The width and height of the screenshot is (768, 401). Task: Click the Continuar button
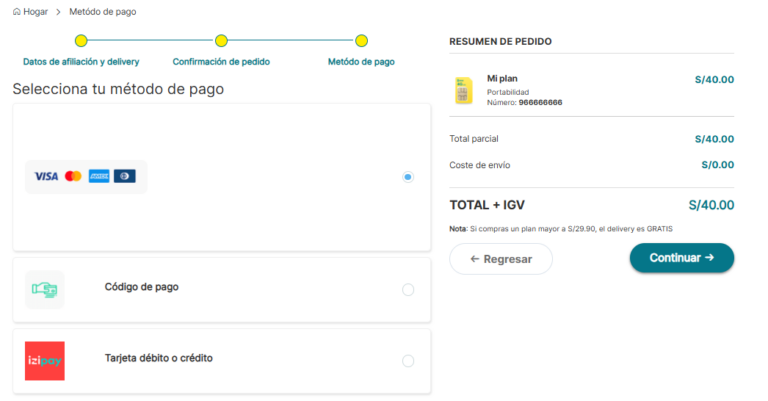(682, 258)
